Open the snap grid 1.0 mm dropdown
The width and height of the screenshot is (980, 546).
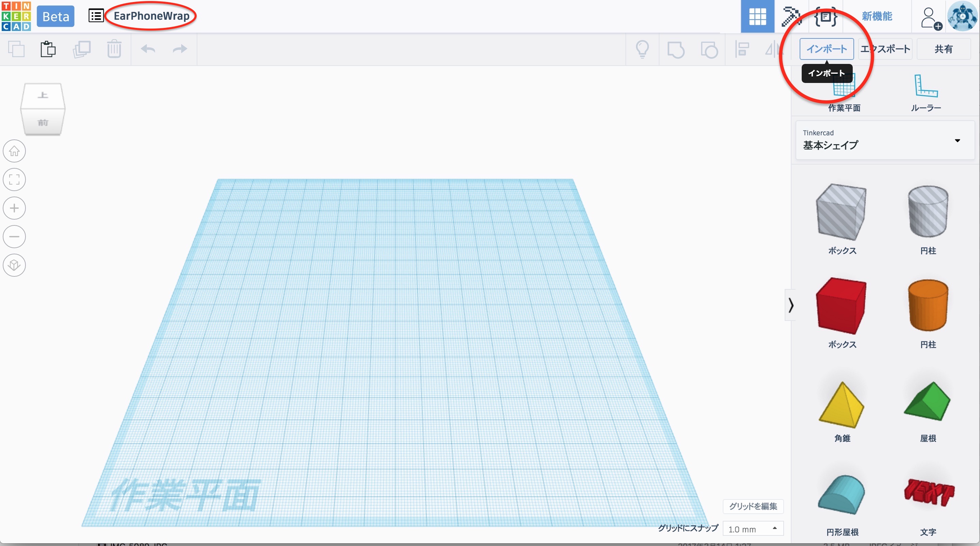click(752, 529)
